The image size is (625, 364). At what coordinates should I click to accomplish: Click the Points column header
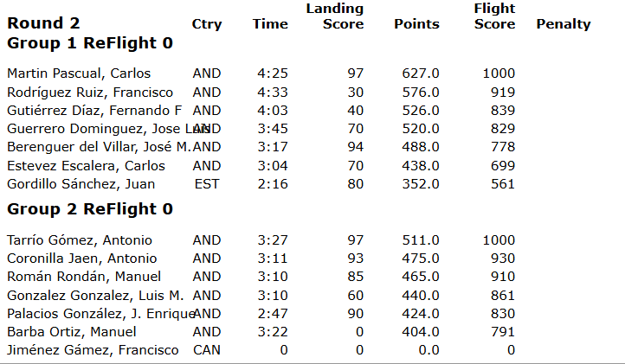pyautogui.click(x=416, y=24)
